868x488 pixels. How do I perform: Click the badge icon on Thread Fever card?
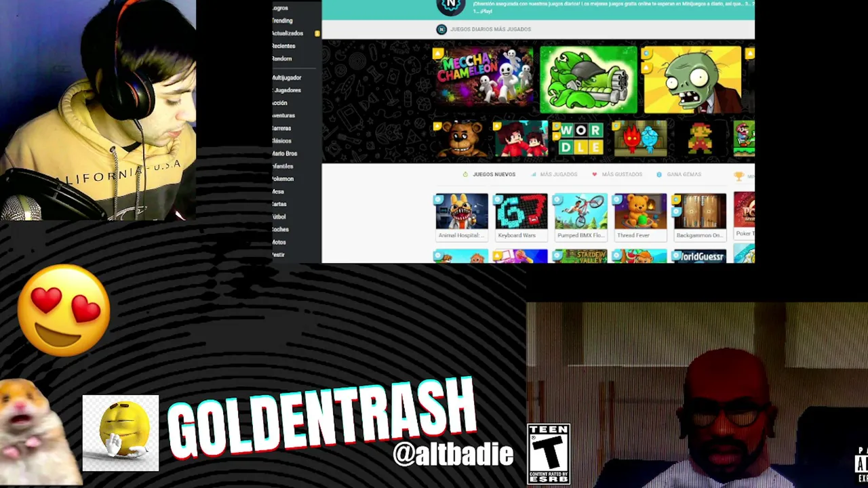616,199
